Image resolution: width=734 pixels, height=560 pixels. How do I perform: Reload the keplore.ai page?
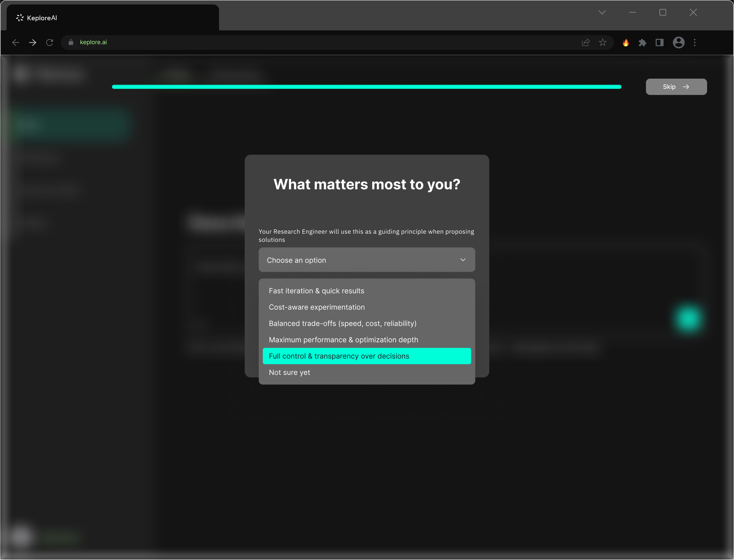pyautogui.click(x=50, y=42)
